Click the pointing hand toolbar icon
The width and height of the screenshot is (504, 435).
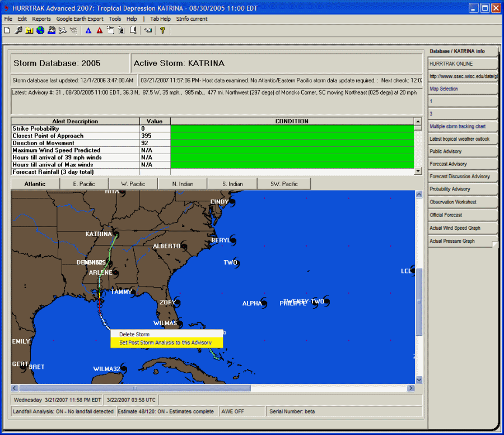coord(148,31)
